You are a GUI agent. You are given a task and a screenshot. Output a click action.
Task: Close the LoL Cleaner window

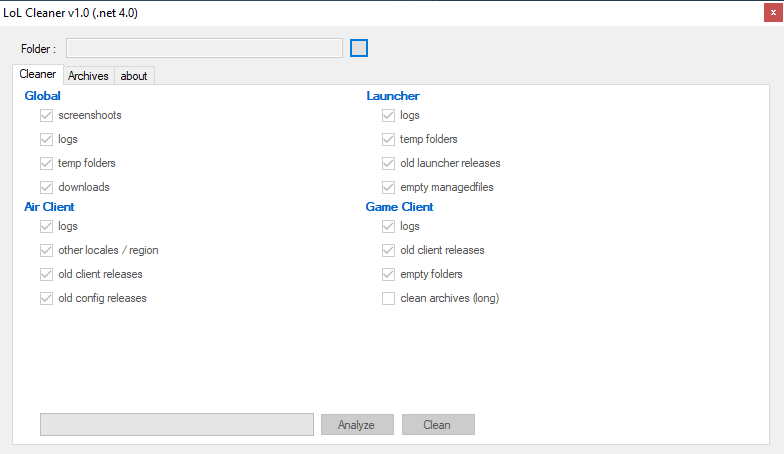tap(773, 12)
